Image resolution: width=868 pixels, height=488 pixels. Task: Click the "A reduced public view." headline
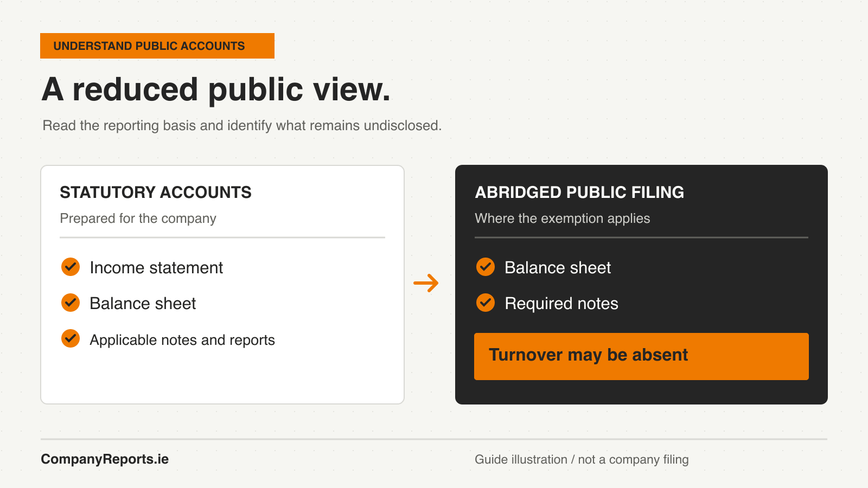tap(216, 89)
